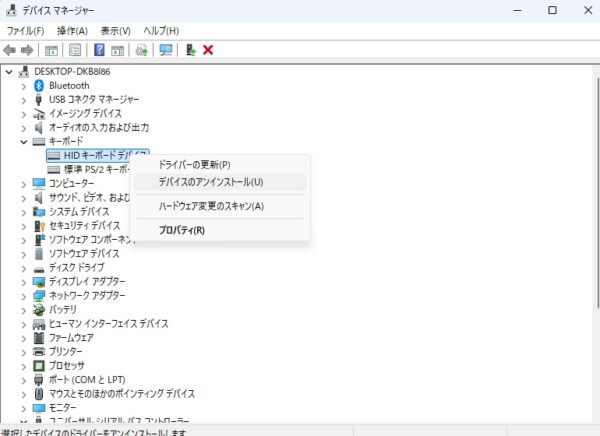Open the blue Help question-mark icon
This screenshot has width=600, height=436.
(x=99, y=50)
